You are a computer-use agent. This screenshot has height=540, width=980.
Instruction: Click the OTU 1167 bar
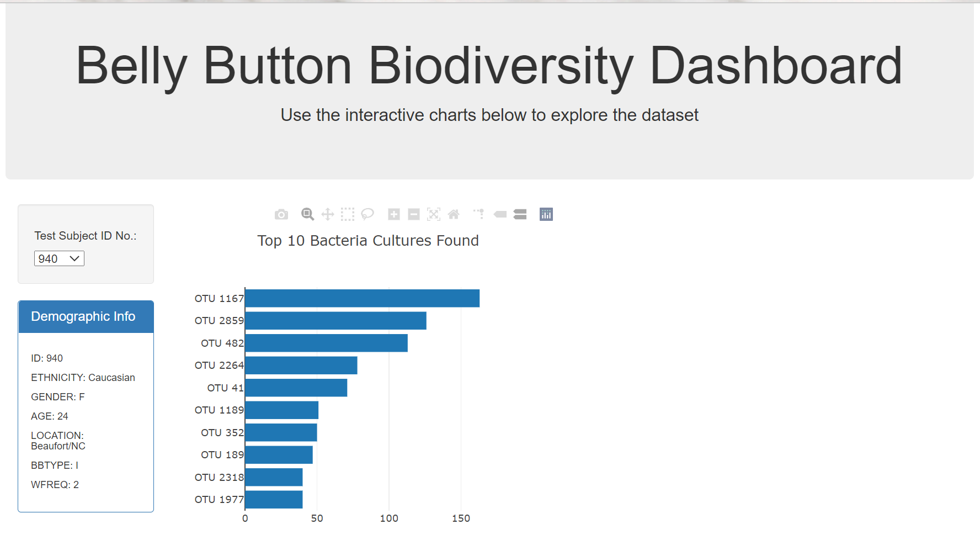[x=359, y=298]
